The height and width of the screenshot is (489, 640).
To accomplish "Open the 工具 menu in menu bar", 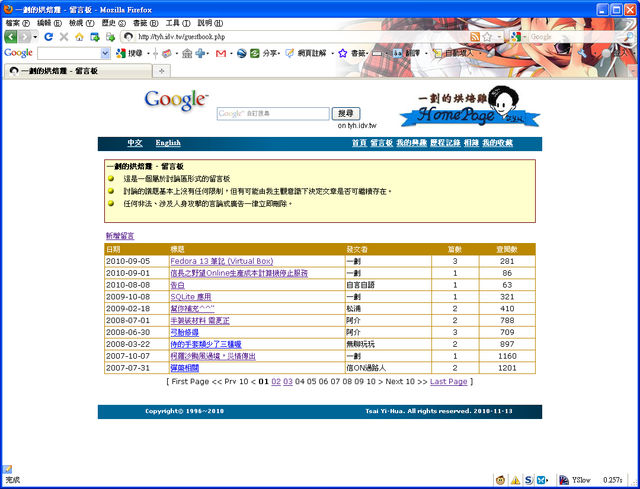I will (x=178, y=22).
